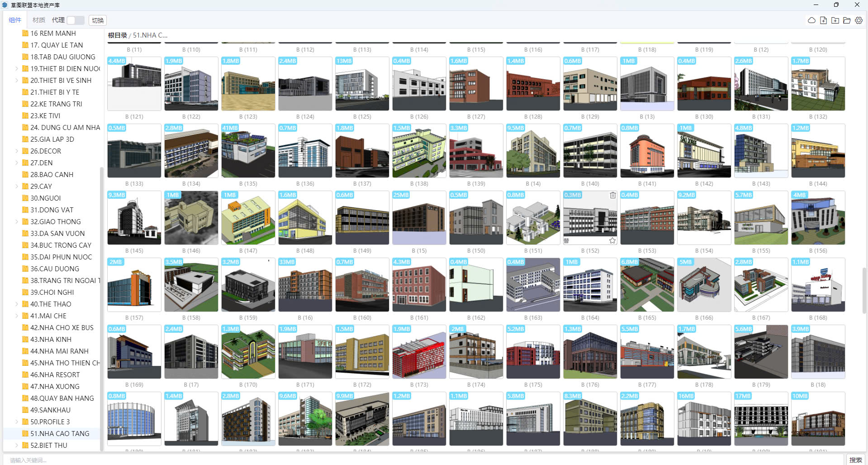
Task: Select the B (142) building thumbnail
Action: (x=704, y=151)
